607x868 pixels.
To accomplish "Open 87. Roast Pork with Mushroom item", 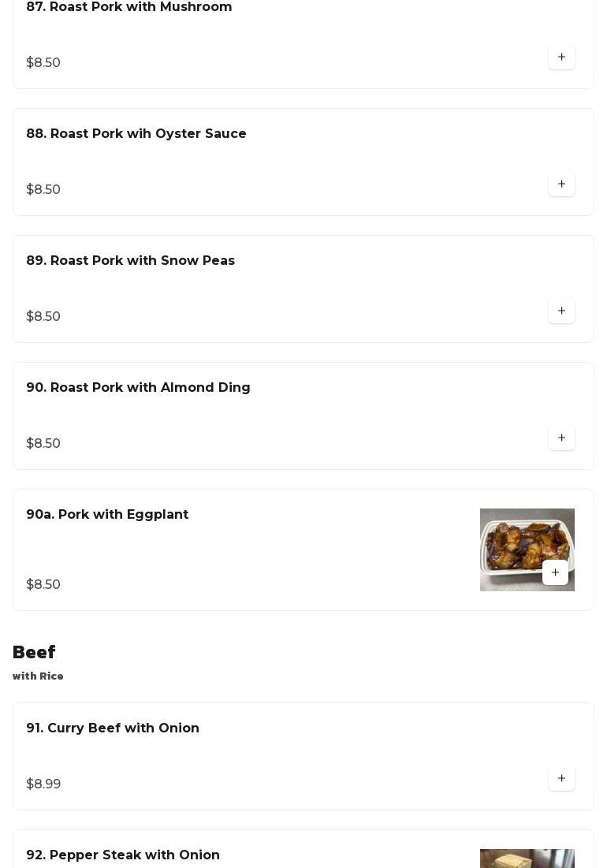I will click(x=129, y=7).
